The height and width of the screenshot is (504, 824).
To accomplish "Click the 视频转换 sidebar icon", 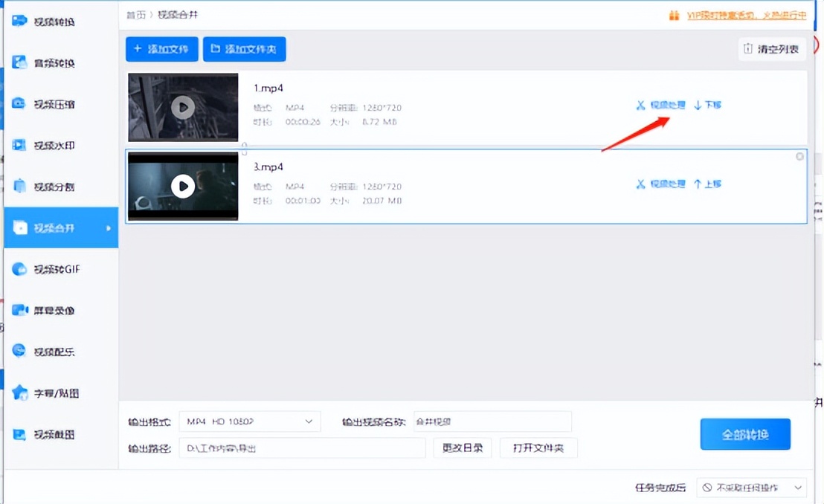I will pos(20,21).
